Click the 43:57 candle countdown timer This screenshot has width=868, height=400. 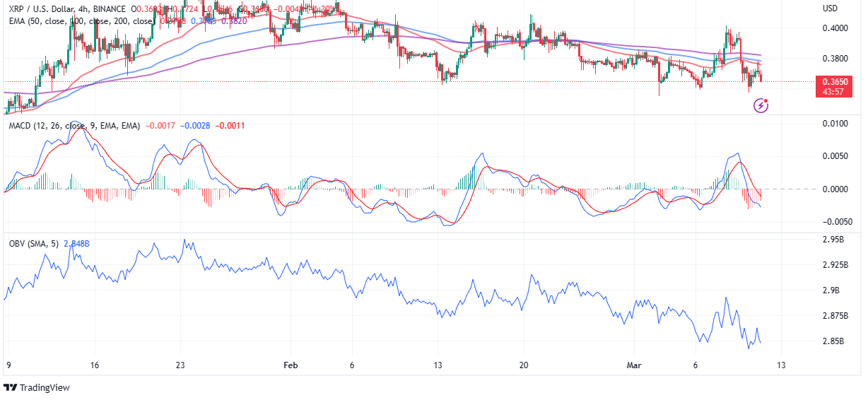coord(832,93)
